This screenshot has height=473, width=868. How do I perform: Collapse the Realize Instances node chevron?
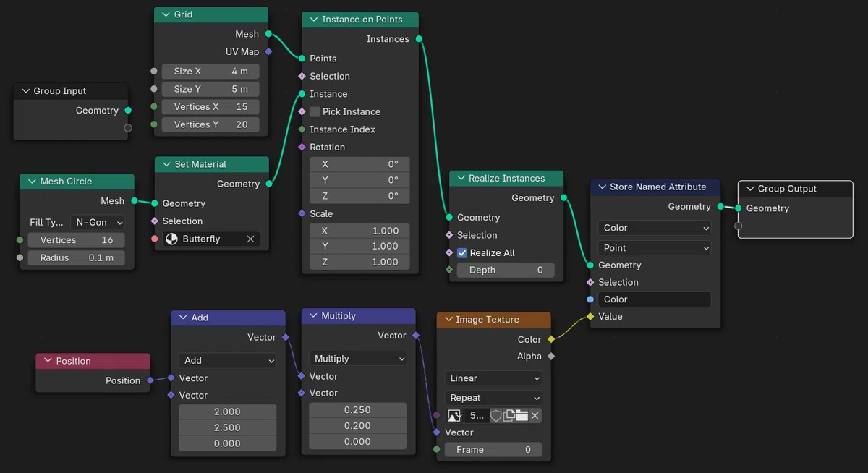460,178
